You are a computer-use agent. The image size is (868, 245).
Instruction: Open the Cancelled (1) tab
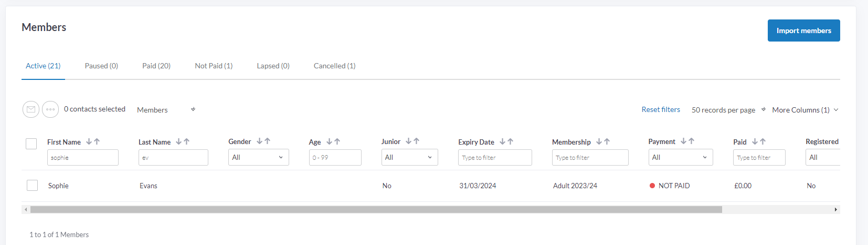[334, 66]
